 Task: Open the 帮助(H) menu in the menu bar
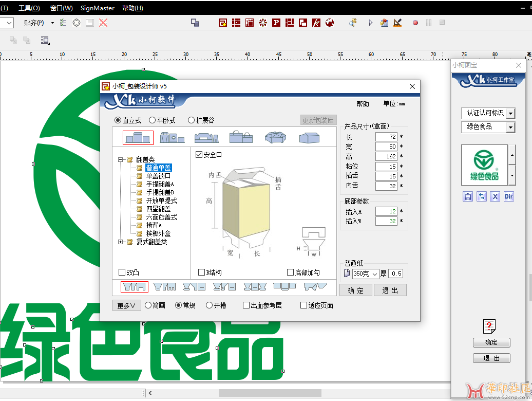pos(132,8)
